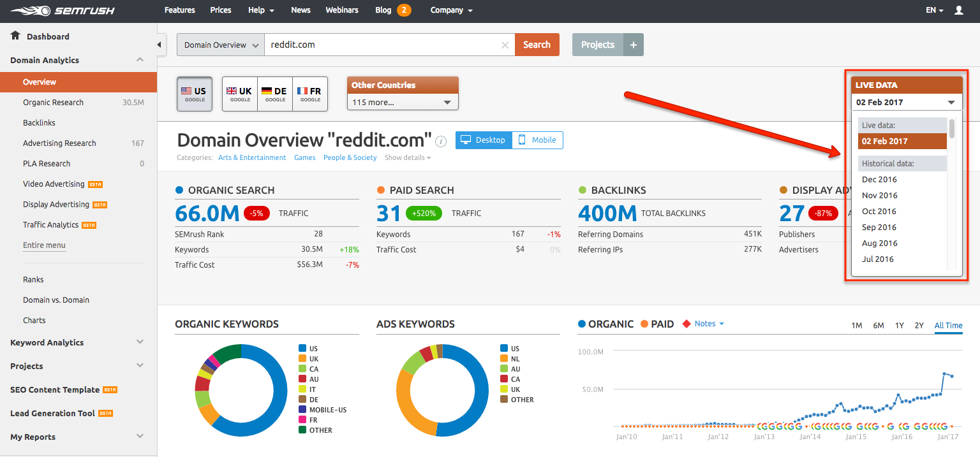Click the Projects button

(x=598, y=45)
